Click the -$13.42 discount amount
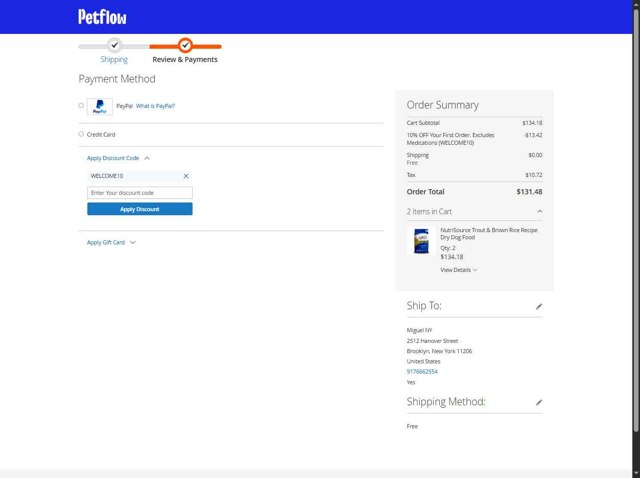Screen dimensions: 640x478 533,135
